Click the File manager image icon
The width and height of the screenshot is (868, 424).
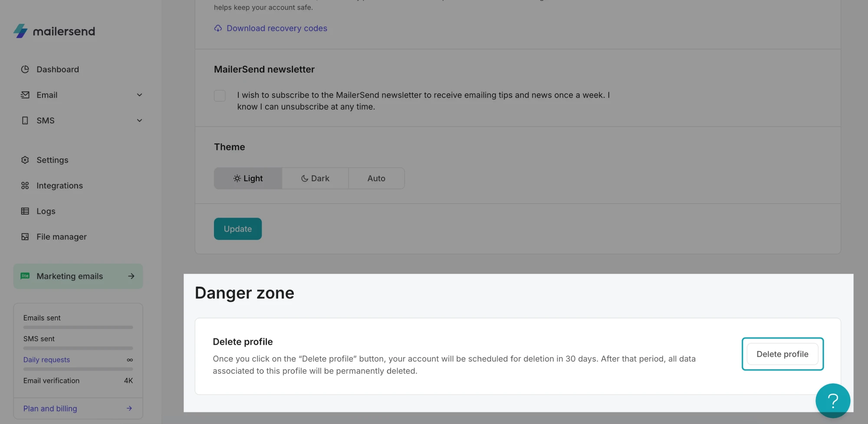(x=25, y=237)
